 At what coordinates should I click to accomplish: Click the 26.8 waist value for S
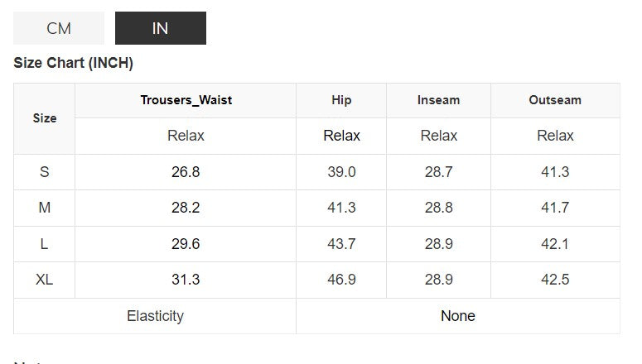click(186, 172)
